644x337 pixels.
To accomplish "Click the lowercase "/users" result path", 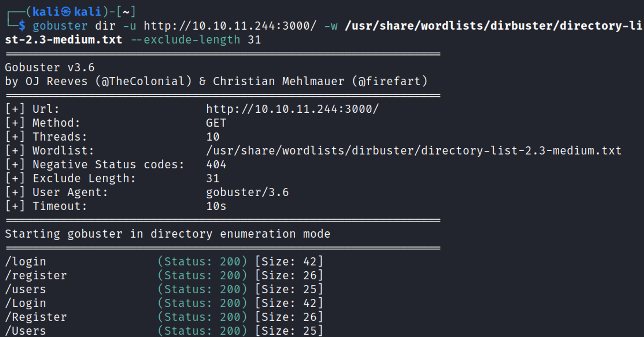I will tap(25, 289).
